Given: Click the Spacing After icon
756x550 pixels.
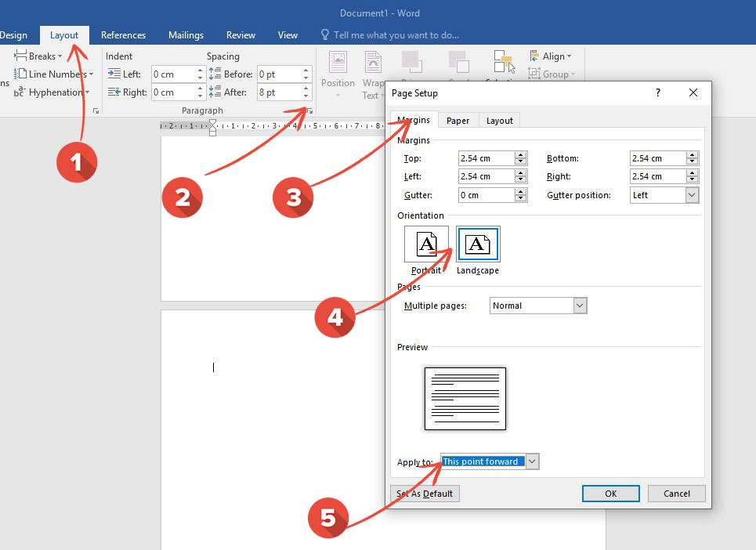Looking at the screenshot, I should point(215,92).
